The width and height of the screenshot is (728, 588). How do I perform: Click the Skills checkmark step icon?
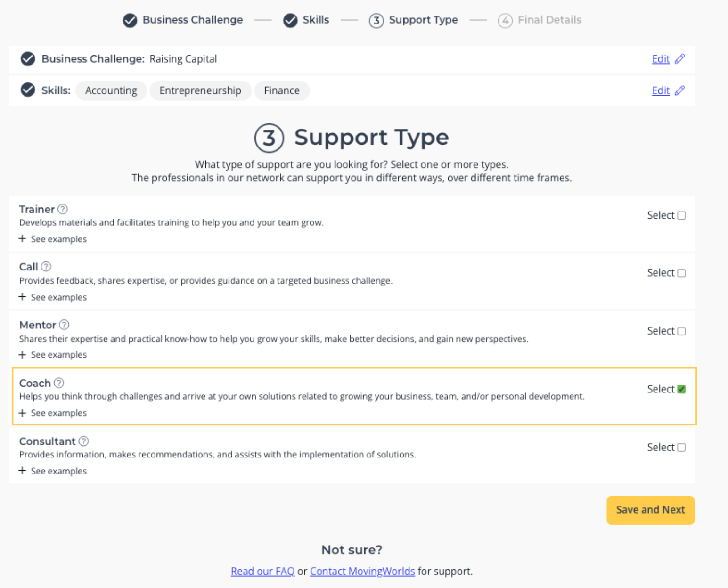tap(290, 20)
